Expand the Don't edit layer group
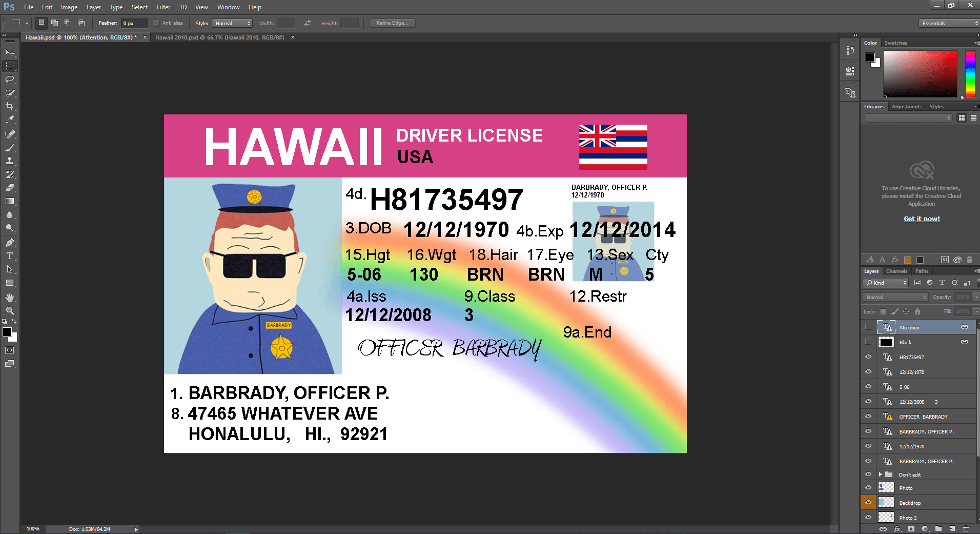 pyautogui.click(x=880, y=474)
